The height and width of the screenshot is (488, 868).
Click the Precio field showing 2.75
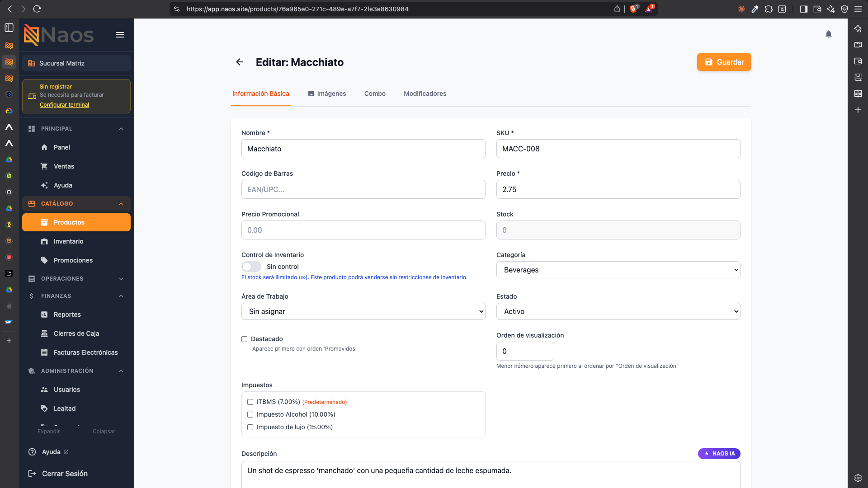click(618, 189)
